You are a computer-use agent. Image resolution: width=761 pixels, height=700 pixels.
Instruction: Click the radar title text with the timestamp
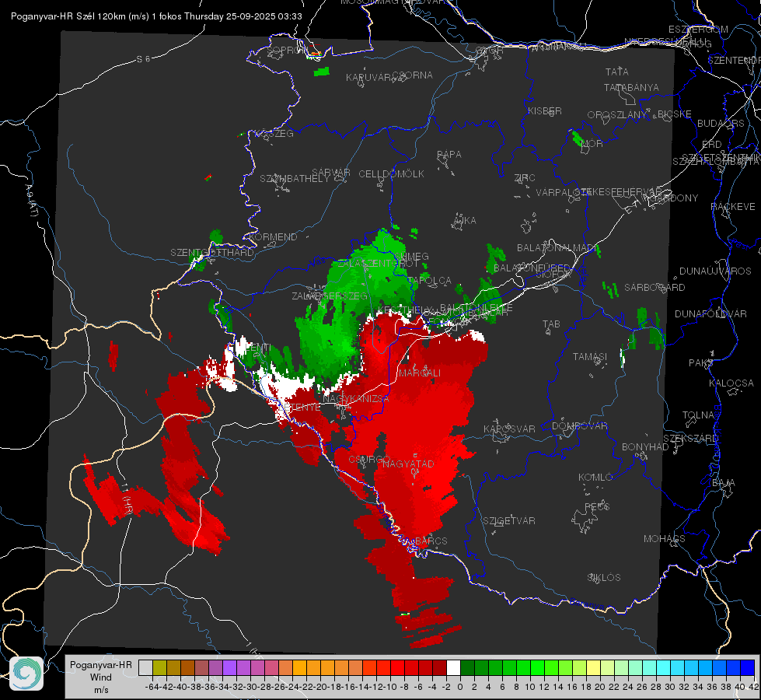(x=156, y=16)
